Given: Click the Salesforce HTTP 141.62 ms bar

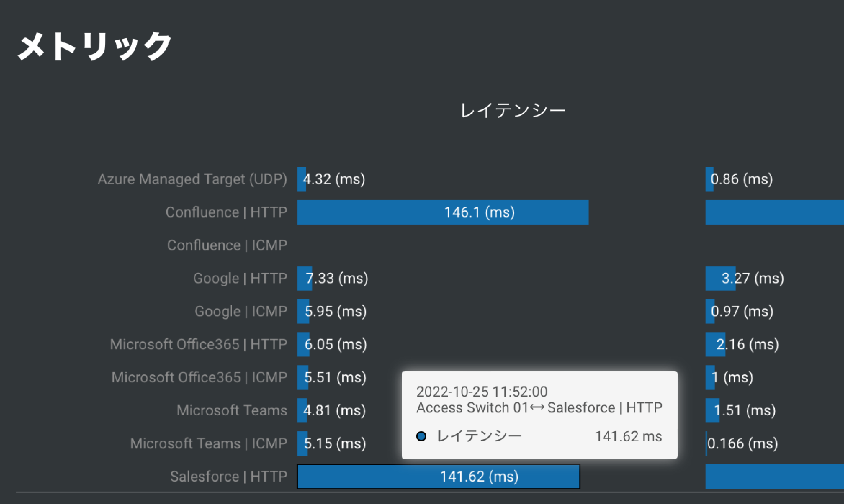Looking at the screenshot, I should click(x=438, y=477).
